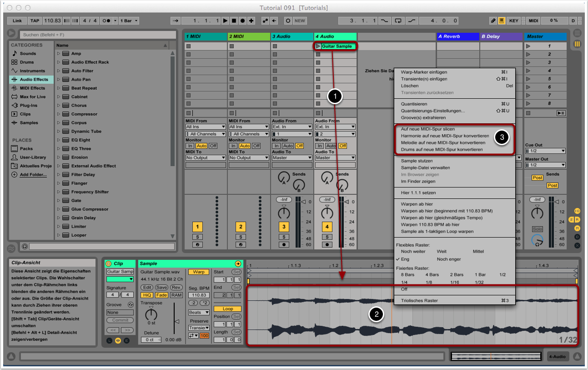Toggle the HiQ button in Sample box
Screen dimensions: 588x370
[x=147, y=295]
